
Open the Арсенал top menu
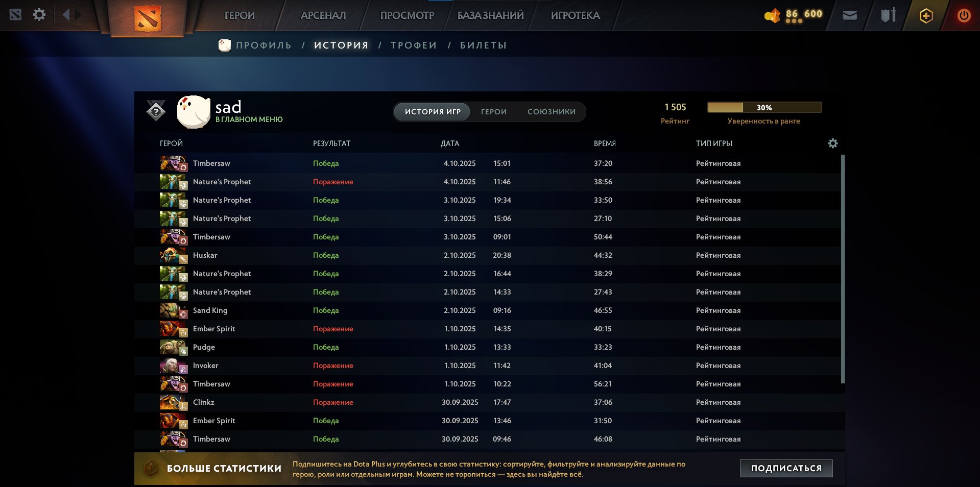(x=323, y=16)
